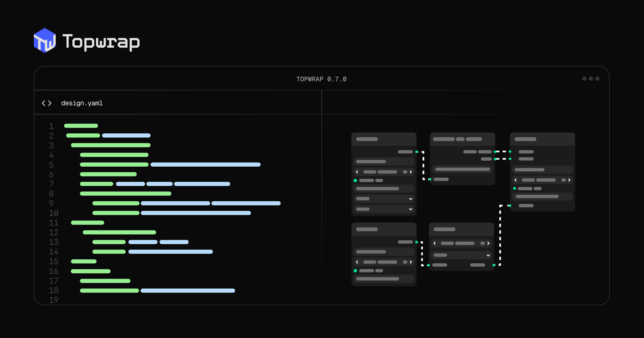
Task: Click the left chevron in the top-left node
Action: [357, 172]
